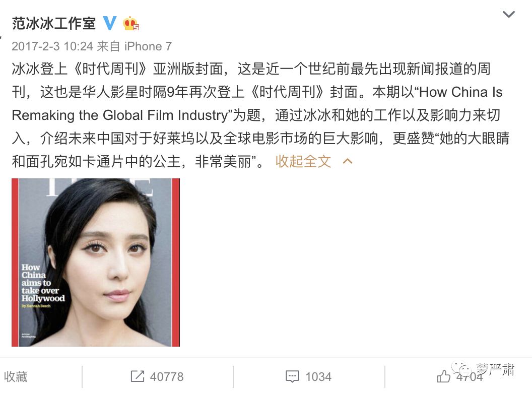This screenshot has height=393, width=532.
Task: Open reposts count 40778
Action: (x=167, y=377)
